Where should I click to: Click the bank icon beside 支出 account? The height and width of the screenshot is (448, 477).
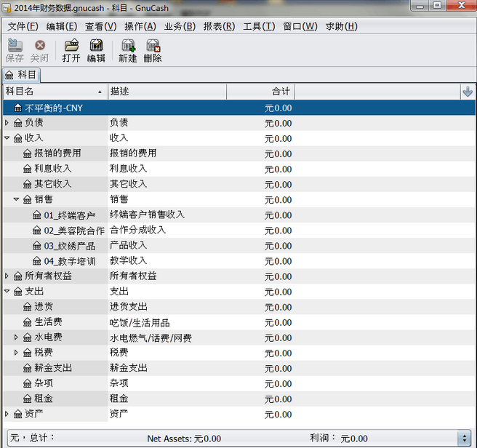(18, 292)
